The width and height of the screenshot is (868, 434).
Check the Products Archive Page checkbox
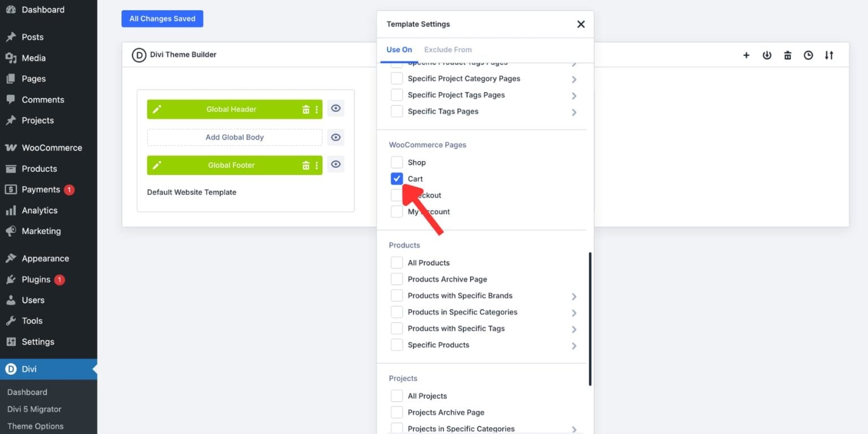click(x=397, y=279)
